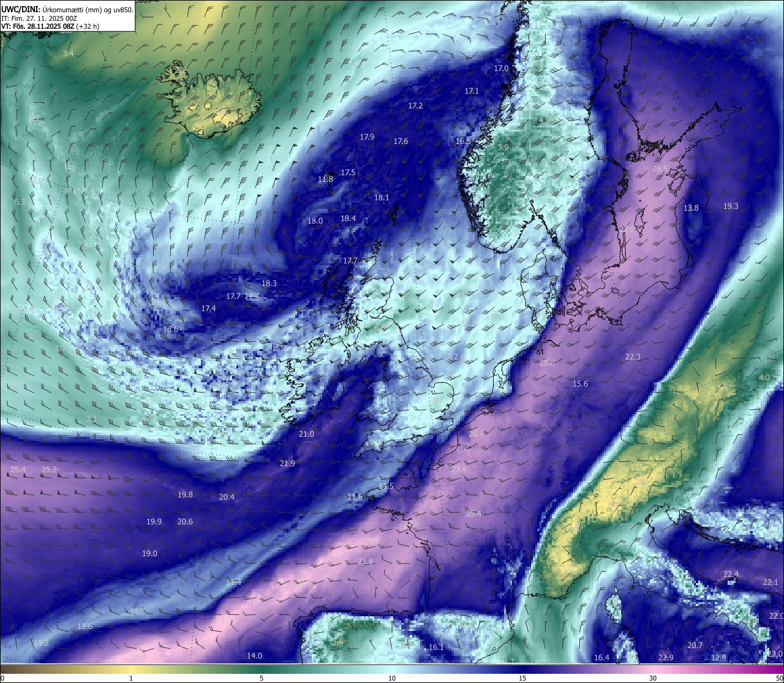The image size is (784, 683).
Task: Select the 12.8 map value
Action: pos(718,658)
